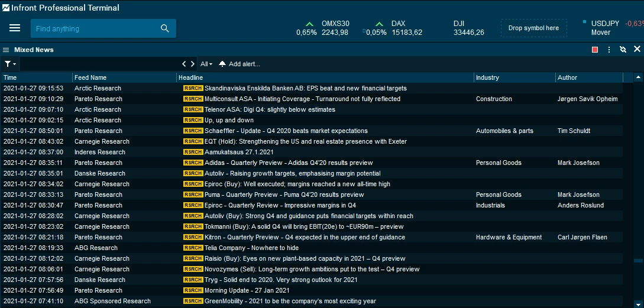This screenshot has width=644, height=308.
Task: Click the search magnifier icon
Action: click(x=165, y=28)
